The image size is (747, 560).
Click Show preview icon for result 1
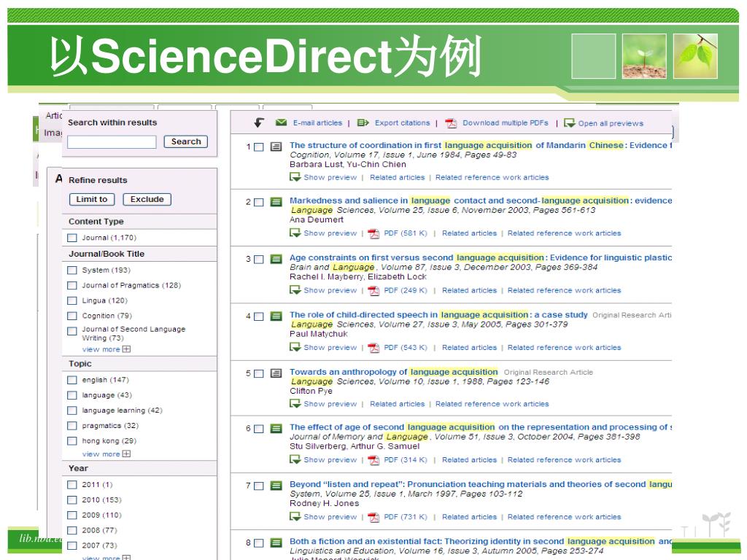tap(295, 177)
